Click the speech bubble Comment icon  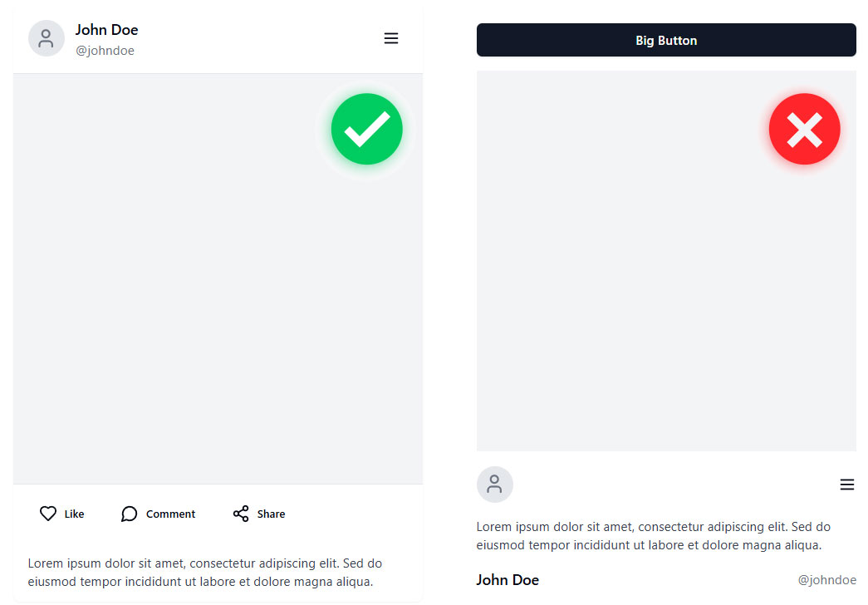tap(129, 514)
